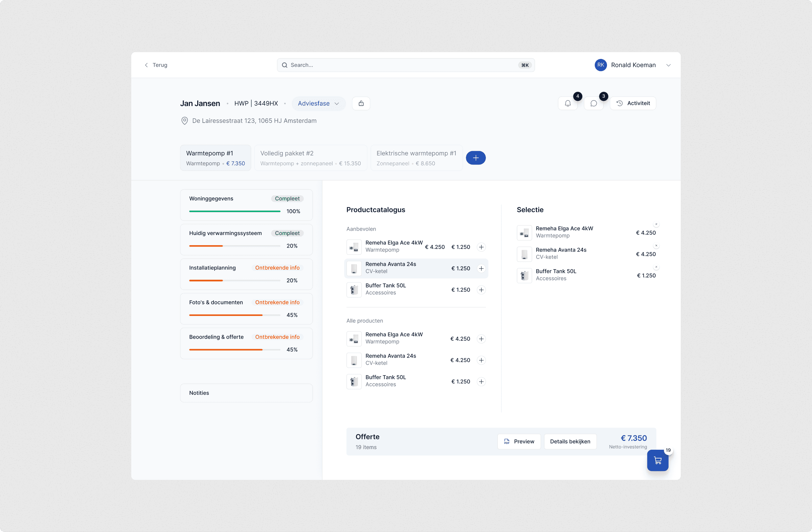Open the Activiteit button
The height and width of the screenshot is (532, 812).
tap(633, 104)
